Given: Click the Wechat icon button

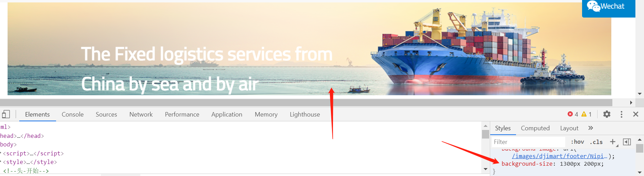Looking at the screenshot, I should [609, 8].
